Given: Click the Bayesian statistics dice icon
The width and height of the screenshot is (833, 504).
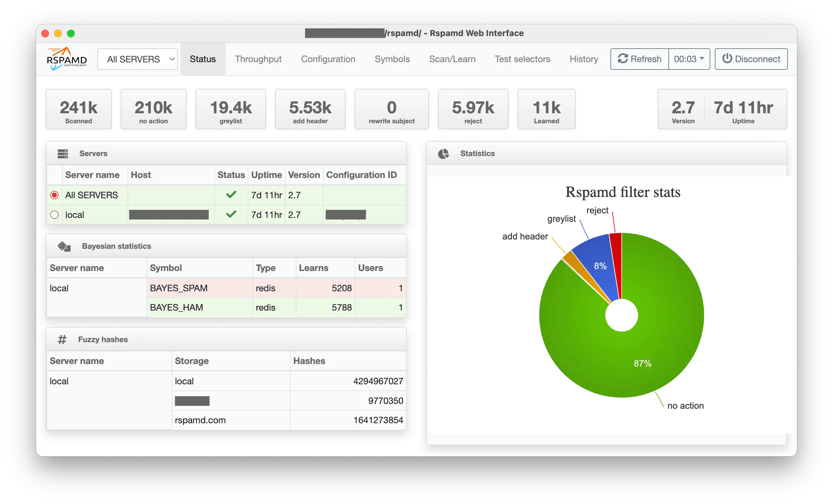Looking at the screenshot, I should pos(64,246).
